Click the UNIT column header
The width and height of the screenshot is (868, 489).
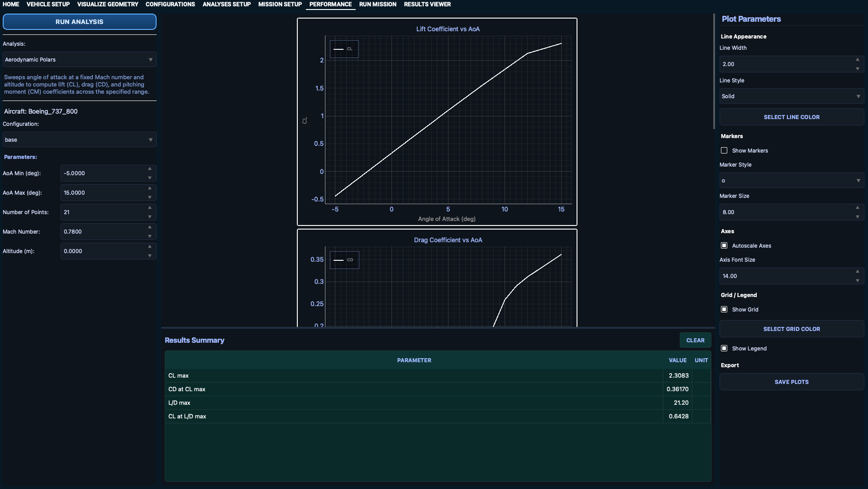pyautogui.click(x=701, y=360)
